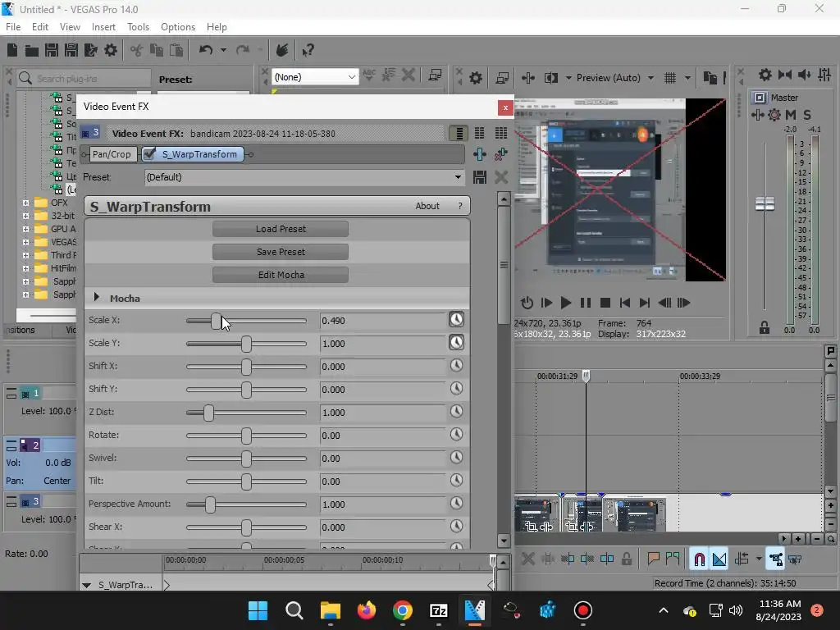Undo last action arrow icon
The image size is (840, 630).
click(206, 50)
